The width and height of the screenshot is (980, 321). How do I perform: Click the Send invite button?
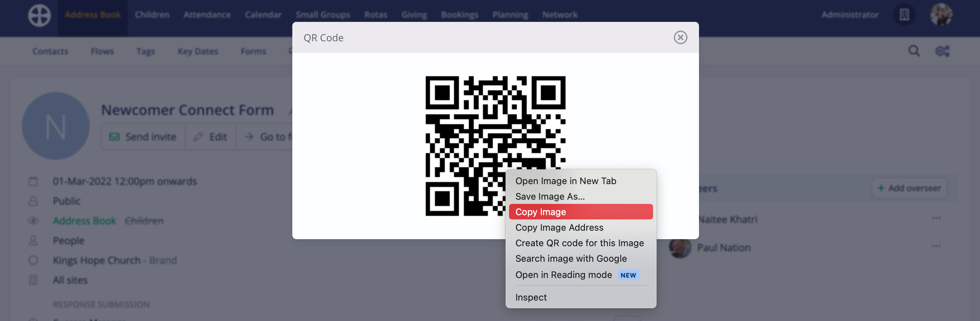pos(143,137)
